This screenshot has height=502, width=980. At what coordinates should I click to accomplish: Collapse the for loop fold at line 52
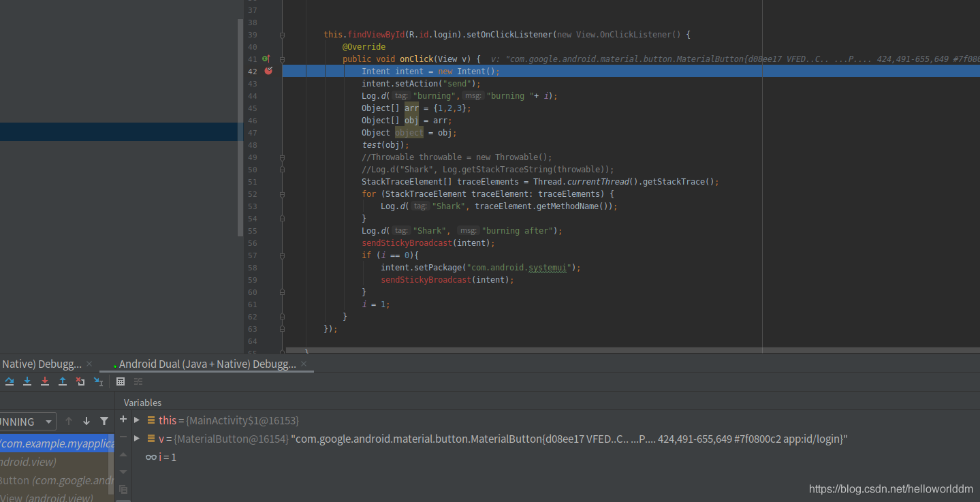tap(282, 194)
